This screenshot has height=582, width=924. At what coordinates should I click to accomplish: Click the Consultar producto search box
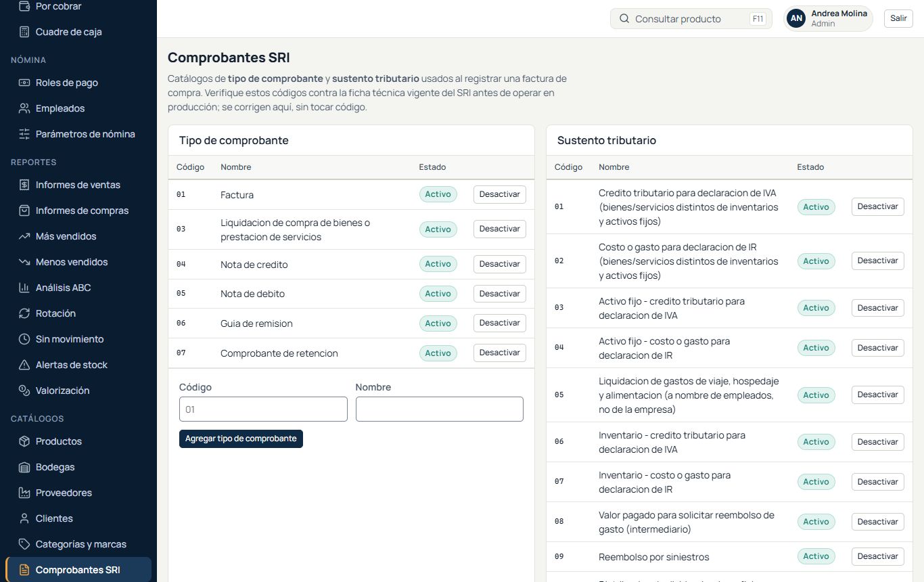point(691,19)
